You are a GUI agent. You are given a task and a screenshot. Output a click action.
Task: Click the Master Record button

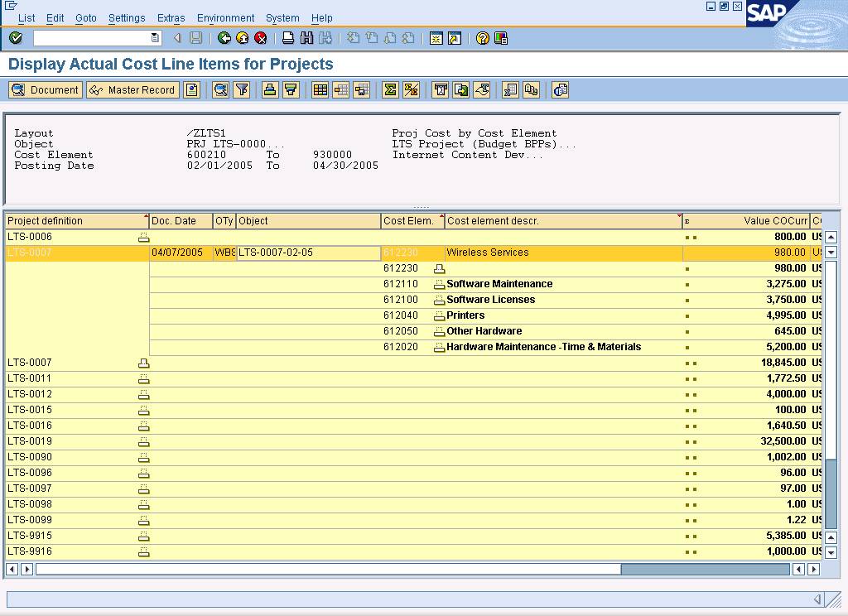[133, 89]
